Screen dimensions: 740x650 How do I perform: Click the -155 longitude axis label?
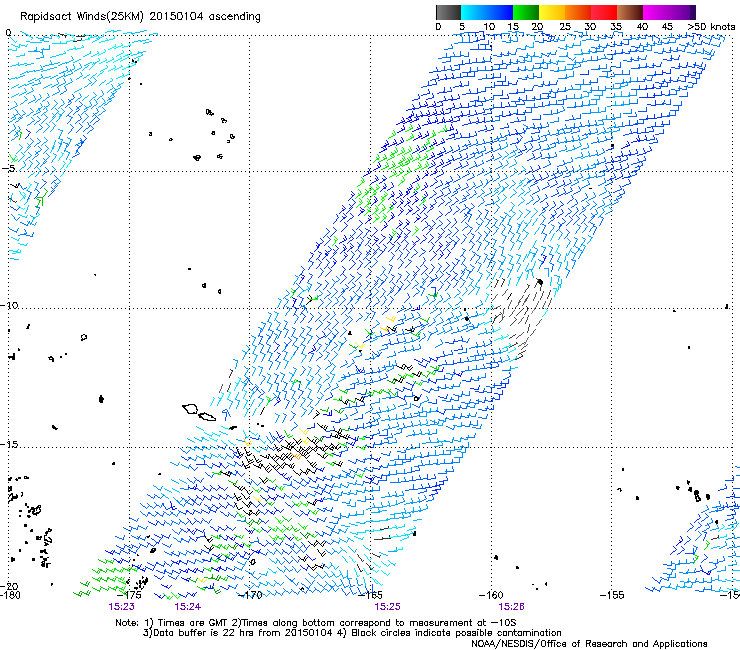click(x=612, y=595)
